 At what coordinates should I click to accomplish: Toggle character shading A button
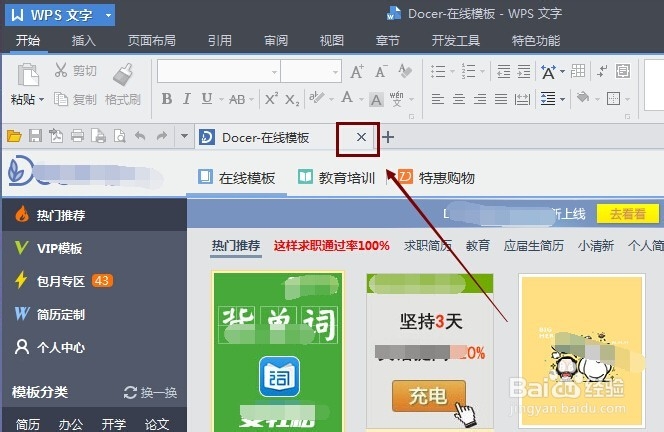click(376, 100)
